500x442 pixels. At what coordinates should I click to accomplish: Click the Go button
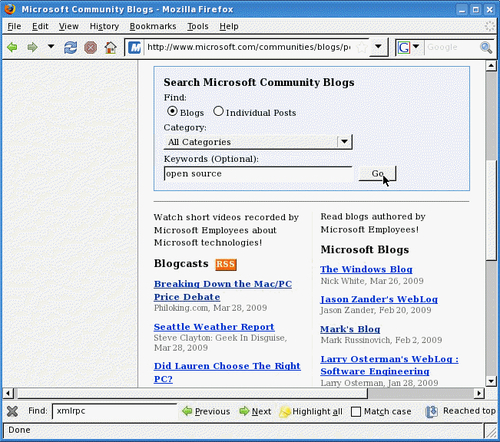(377, 174)
